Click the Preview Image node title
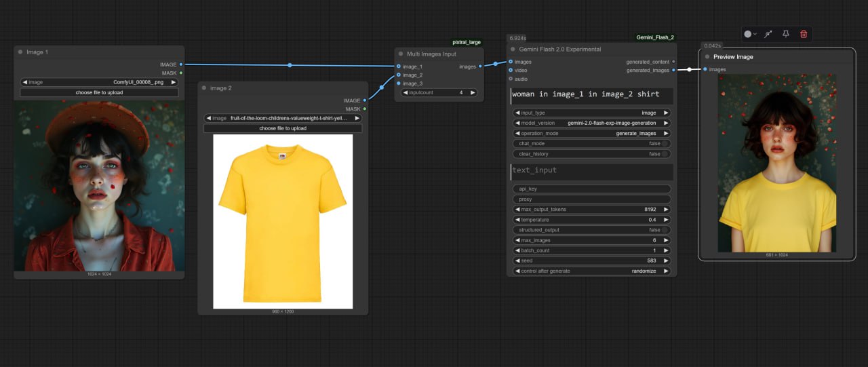 (x=733, y=57)
